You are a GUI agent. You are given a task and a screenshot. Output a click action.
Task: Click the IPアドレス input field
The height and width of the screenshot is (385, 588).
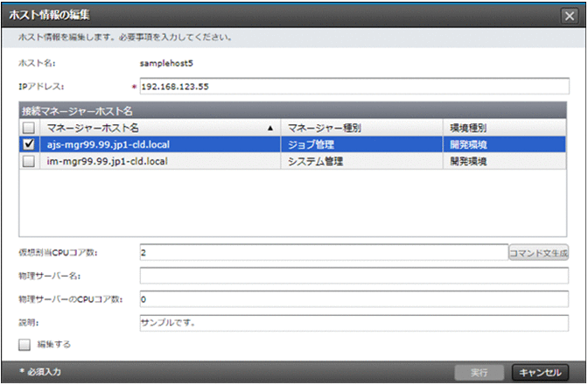(x=354, y=87)
